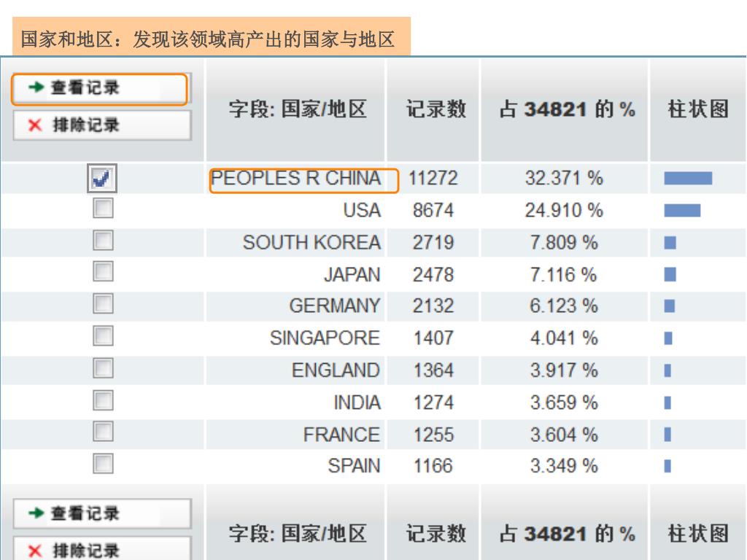Click the bottom View Records (查看记录) button

coord(102,513)
